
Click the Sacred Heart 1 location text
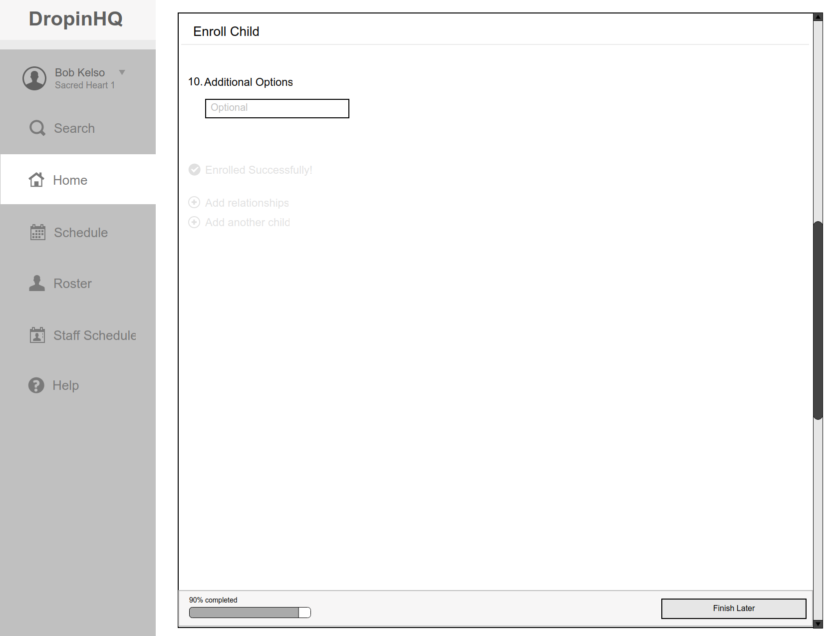85,85
